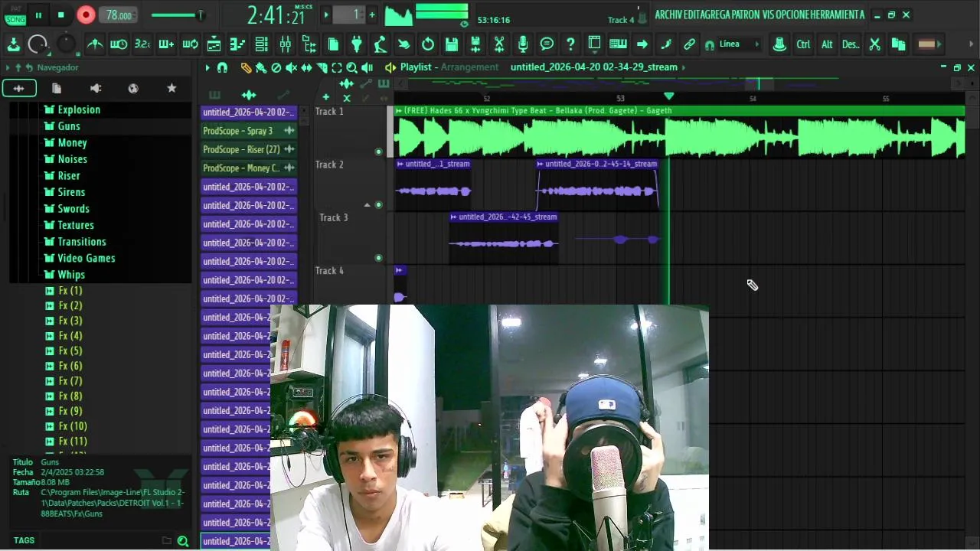
Task: Click the cut scissors toolbar icon
Action: (x=874, y=44)
